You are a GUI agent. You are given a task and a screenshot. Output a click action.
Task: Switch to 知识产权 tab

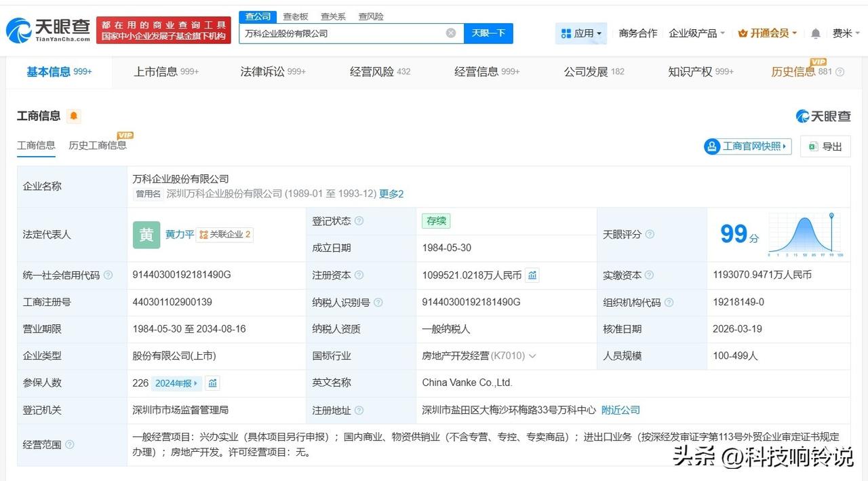click(x=701, y=72)
